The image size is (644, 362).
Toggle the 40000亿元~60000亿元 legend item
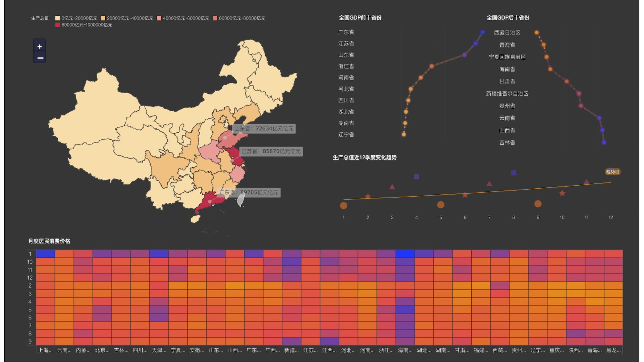click(183, 18)
